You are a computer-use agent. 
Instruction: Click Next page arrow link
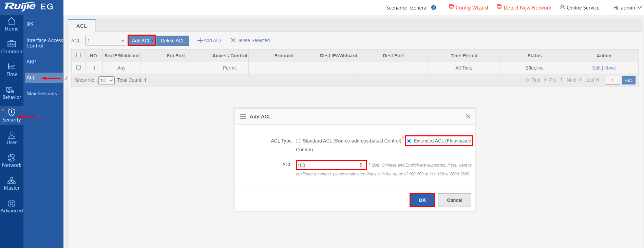(574, 80)
